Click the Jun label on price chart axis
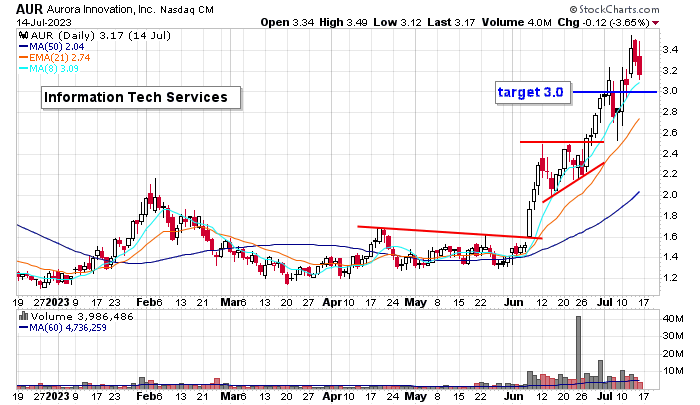 coord(513,302)
